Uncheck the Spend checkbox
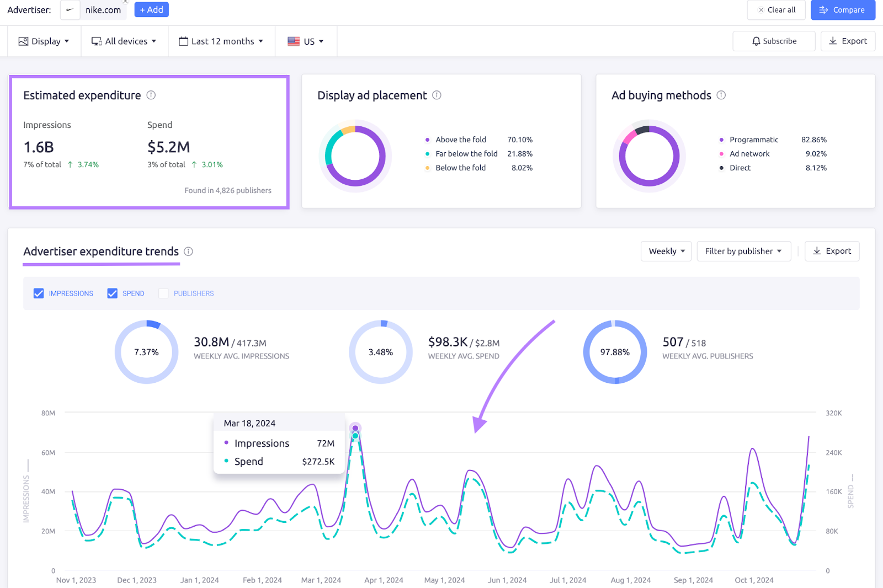The height and width of the screenshot is (588, 883). pos(113,293)
